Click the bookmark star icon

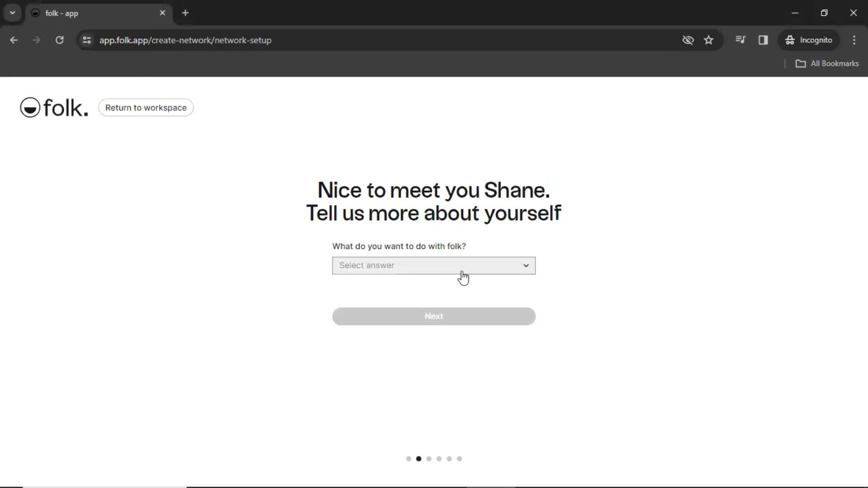click(708, 40)
